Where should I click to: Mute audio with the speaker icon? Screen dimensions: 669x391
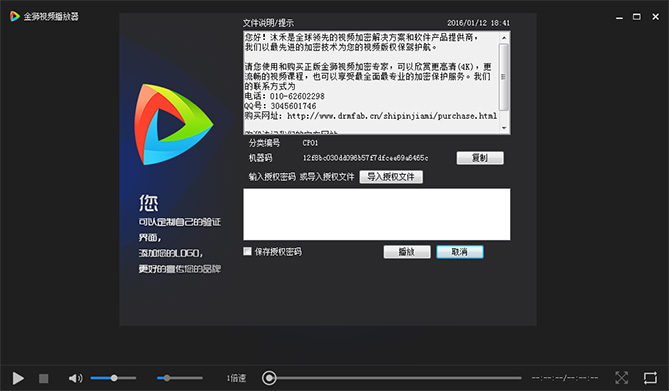[76, 378]
